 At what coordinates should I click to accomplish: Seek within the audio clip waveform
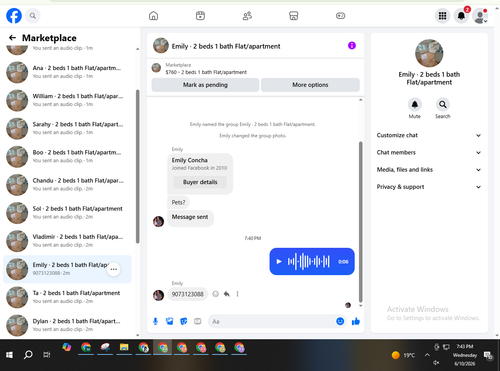[309, 261]
